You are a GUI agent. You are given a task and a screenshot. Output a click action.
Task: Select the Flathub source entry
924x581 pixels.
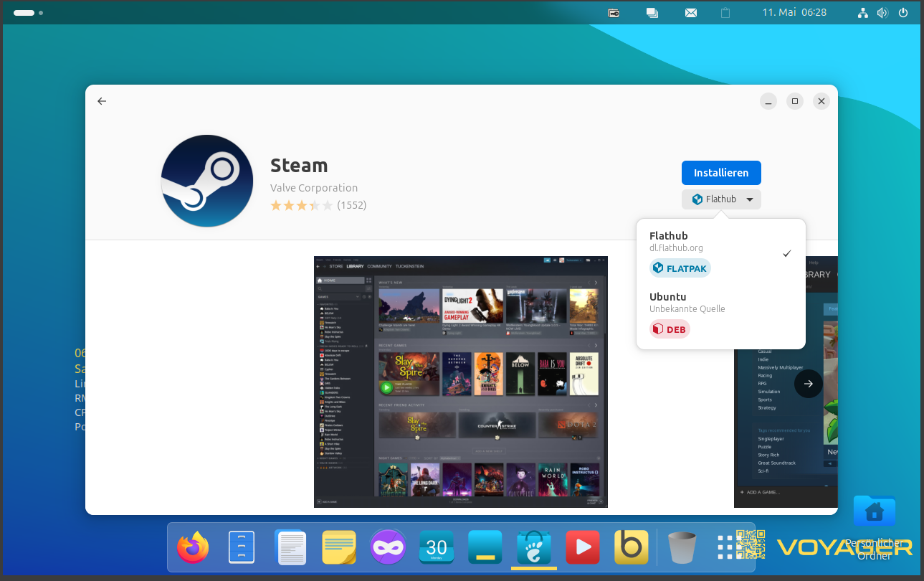point(720,253)
